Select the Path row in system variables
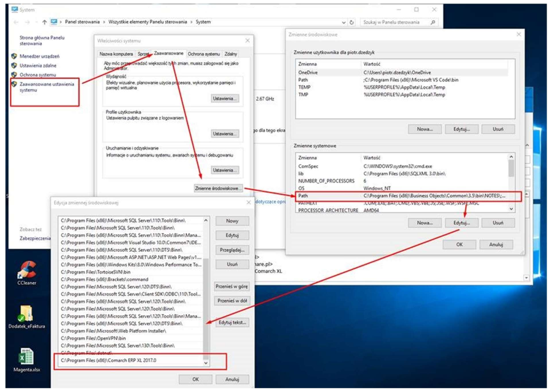550x392 pixels. pos(402,196)
